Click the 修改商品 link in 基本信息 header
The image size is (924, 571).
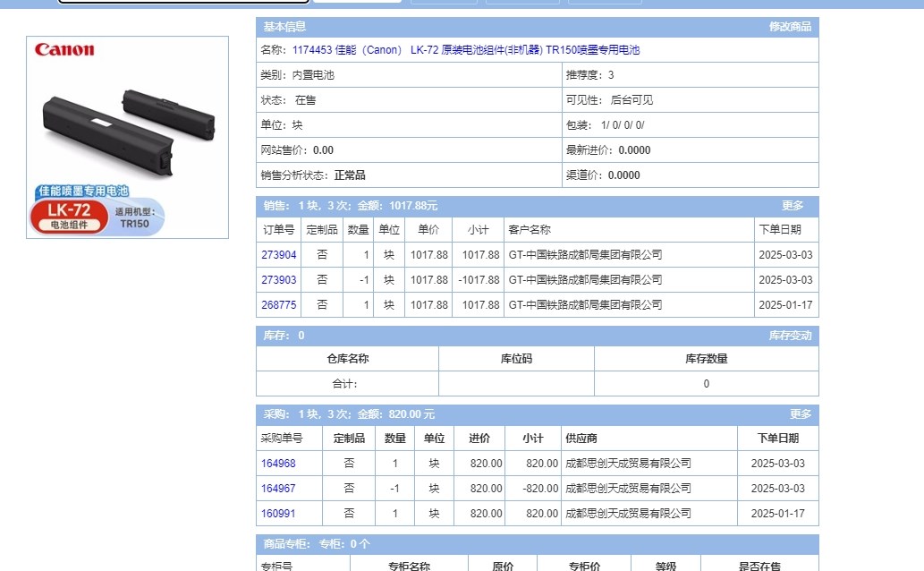pyautogui.click(x=790, y=27)
